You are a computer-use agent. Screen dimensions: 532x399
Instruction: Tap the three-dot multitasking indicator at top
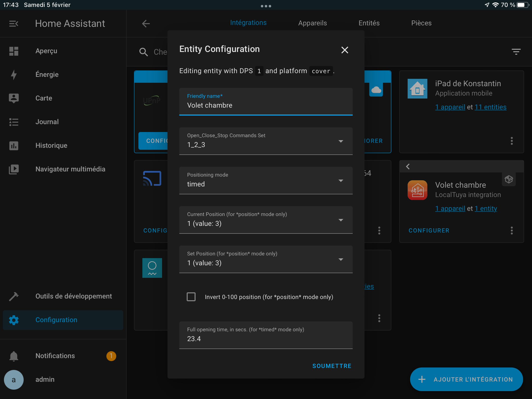point(266,6)
